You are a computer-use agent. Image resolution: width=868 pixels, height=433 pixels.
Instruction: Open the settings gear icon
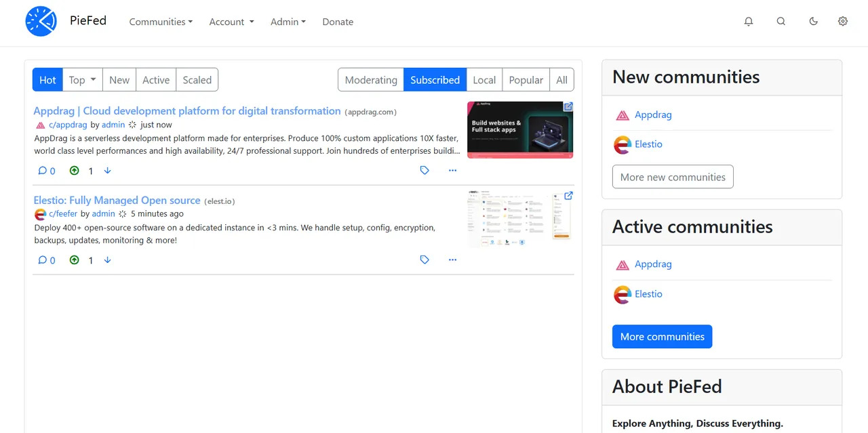tap(843, 22)
